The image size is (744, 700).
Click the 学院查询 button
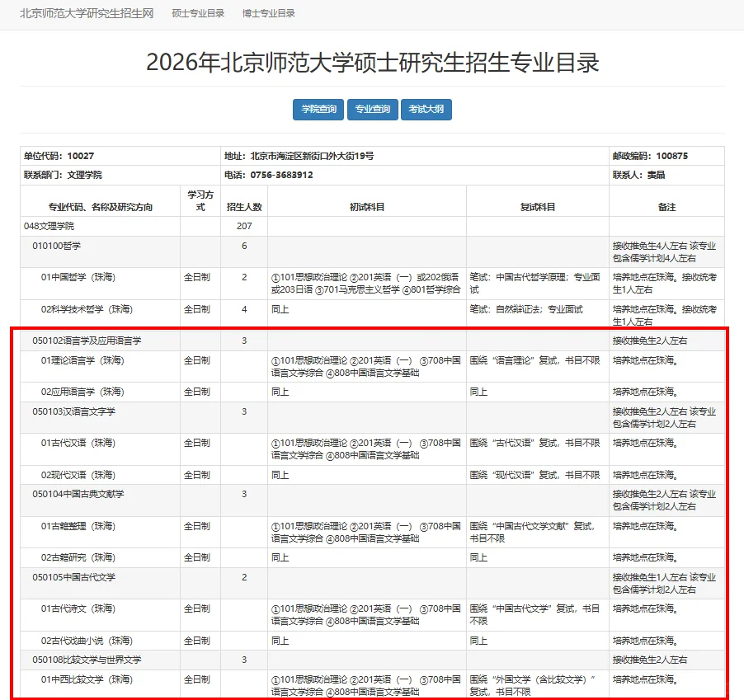click(318, 110)
